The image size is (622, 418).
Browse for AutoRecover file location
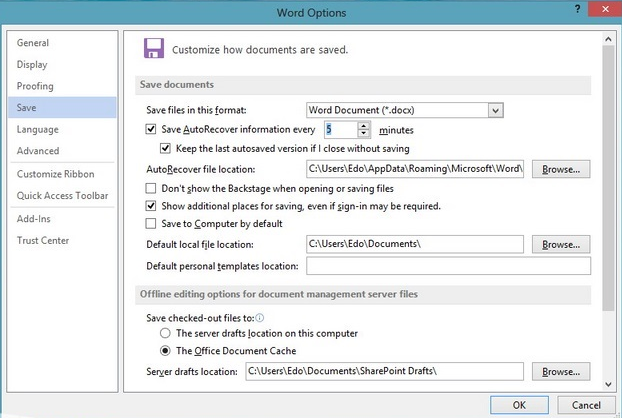[561, 170]
